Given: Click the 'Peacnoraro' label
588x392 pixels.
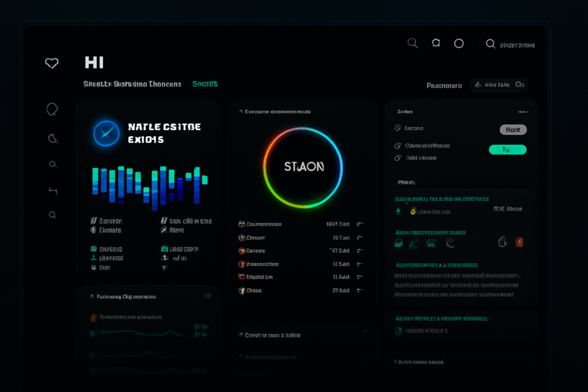Looking at the screenshot, I should click(x=444, y=86).
